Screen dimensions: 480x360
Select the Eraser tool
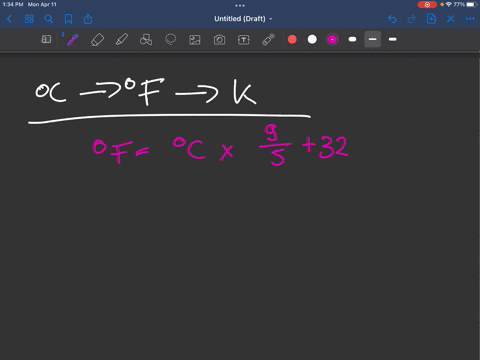click(97, 40)
